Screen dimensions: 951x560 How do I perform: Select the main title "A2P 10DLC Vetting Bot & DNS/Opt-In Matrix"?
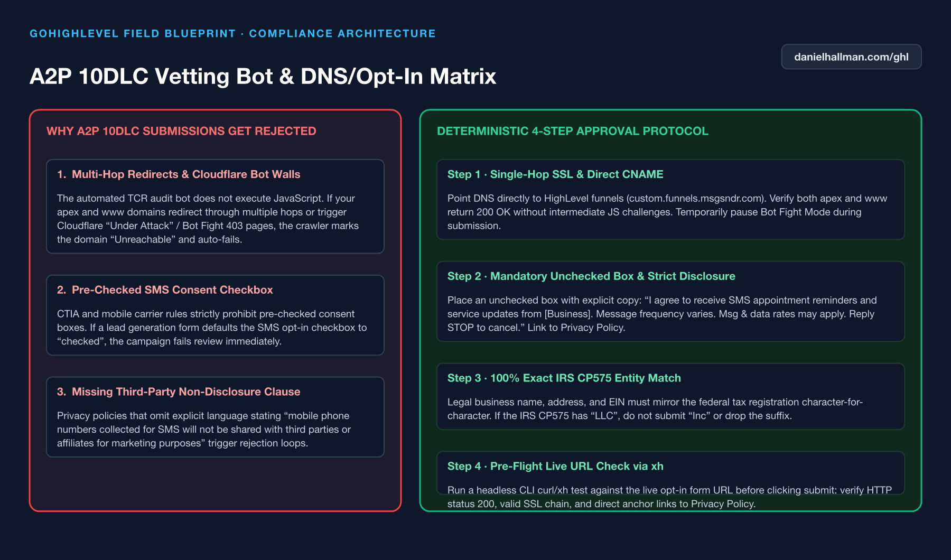click(x=263, y=77)
